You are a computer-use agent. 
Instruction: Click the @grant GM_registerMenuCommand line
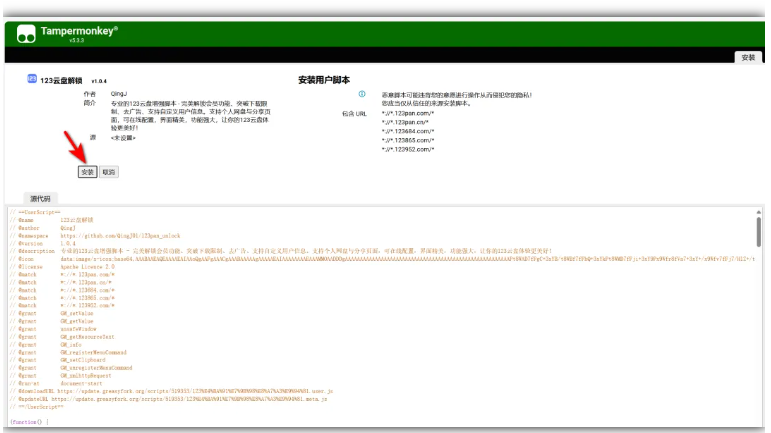click(68, 352)
